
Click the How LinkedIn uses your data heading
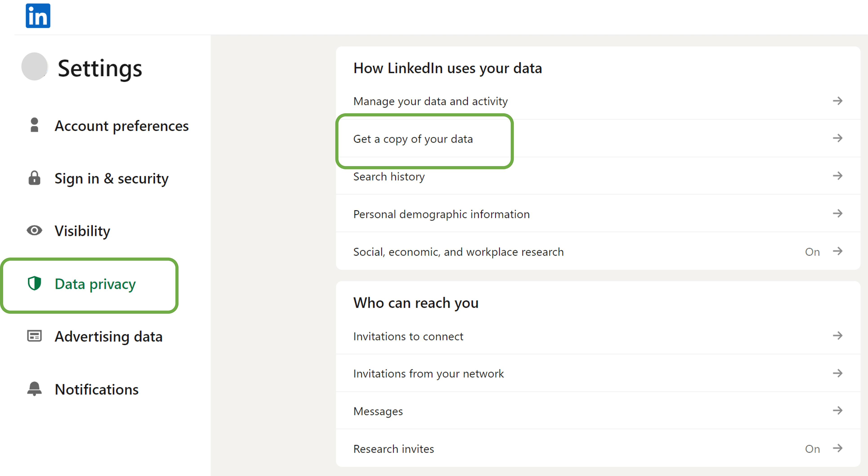click(447, 68)
